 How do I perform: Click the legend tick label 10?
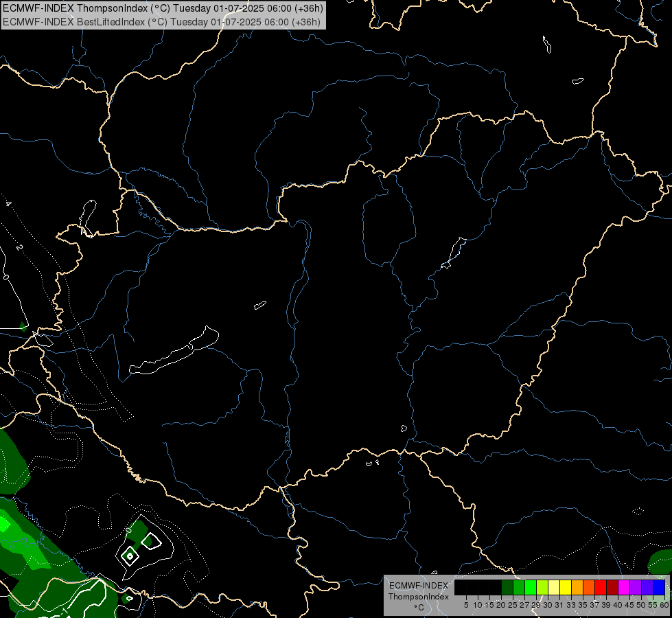(478, 605)
